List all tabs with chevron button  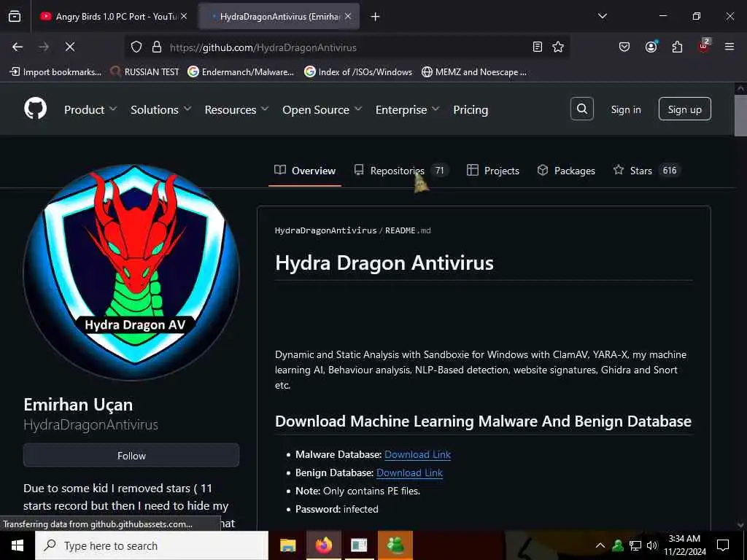coord(602,16)
